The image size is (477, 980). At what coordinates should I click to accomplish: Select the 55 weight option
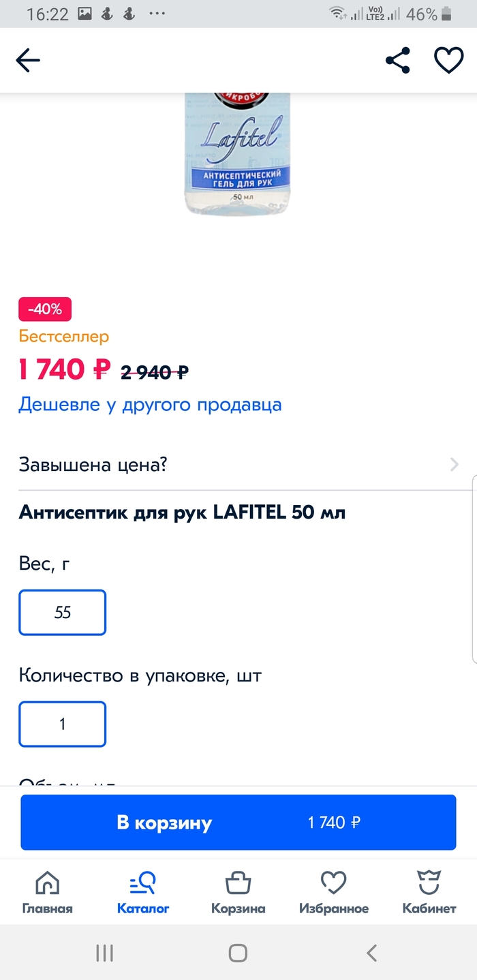point(63,613)
